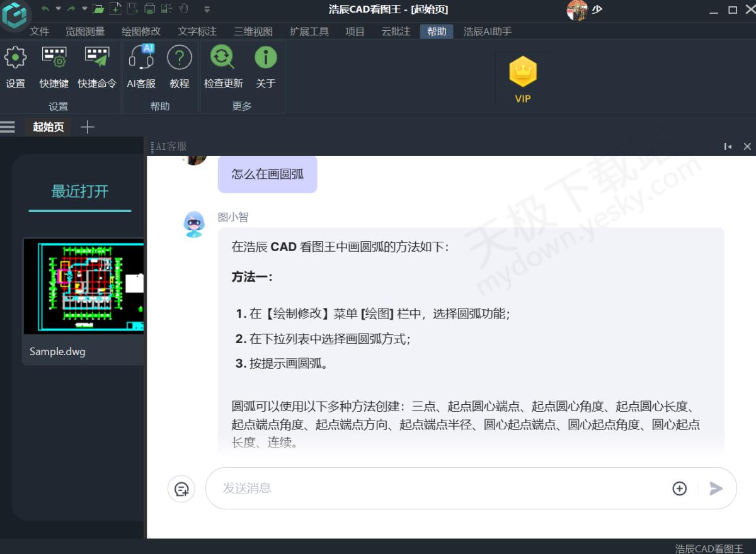Viewport: 756px width, 554px height.
Task: Click the send message arrow button
Action: coord(716,489)
